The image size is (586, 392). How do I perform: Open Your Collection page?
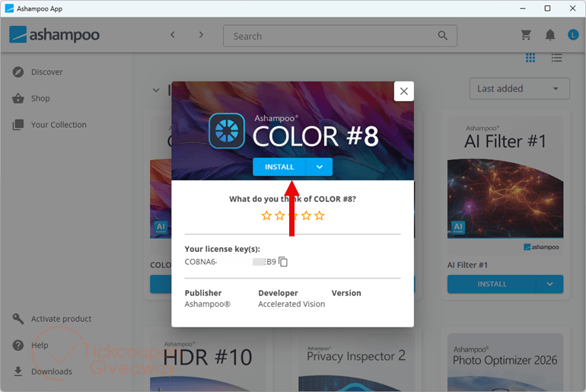pyautogui.click(x=59, y=125)
